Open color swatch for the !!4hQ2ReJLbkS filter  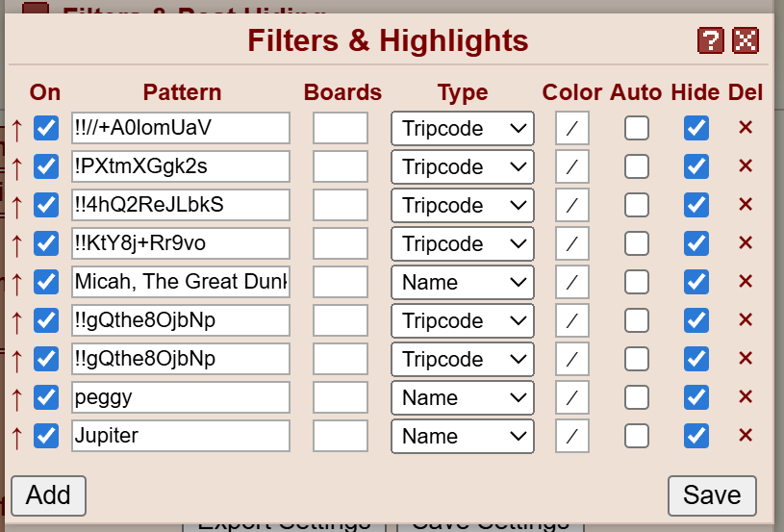[x=572, y=206]
